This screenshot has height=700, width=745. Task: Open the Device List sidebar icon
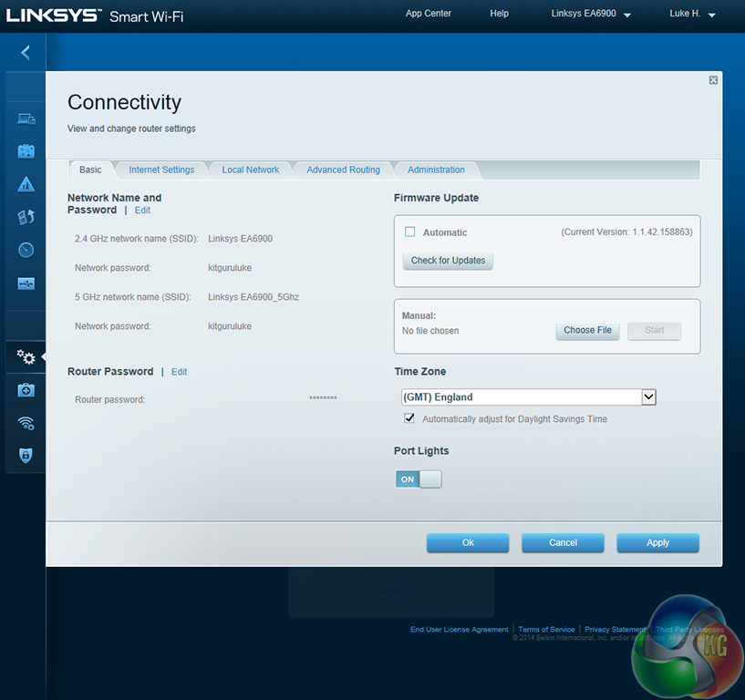click(x=26, y=118)
